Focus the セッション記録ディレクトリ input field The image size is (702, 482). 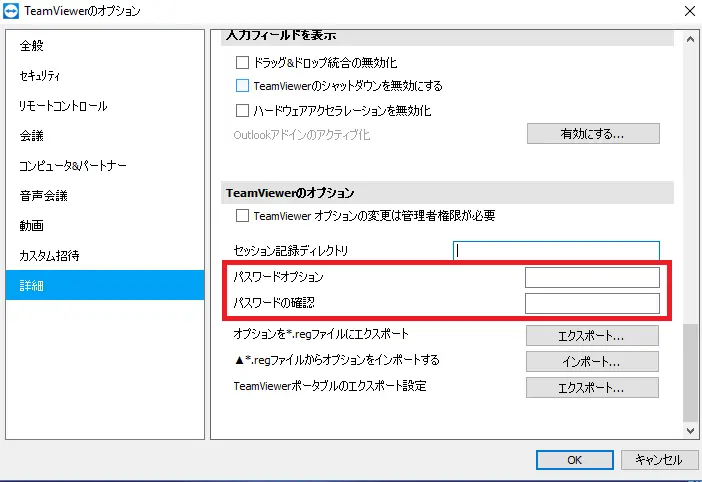pos(556,251)
